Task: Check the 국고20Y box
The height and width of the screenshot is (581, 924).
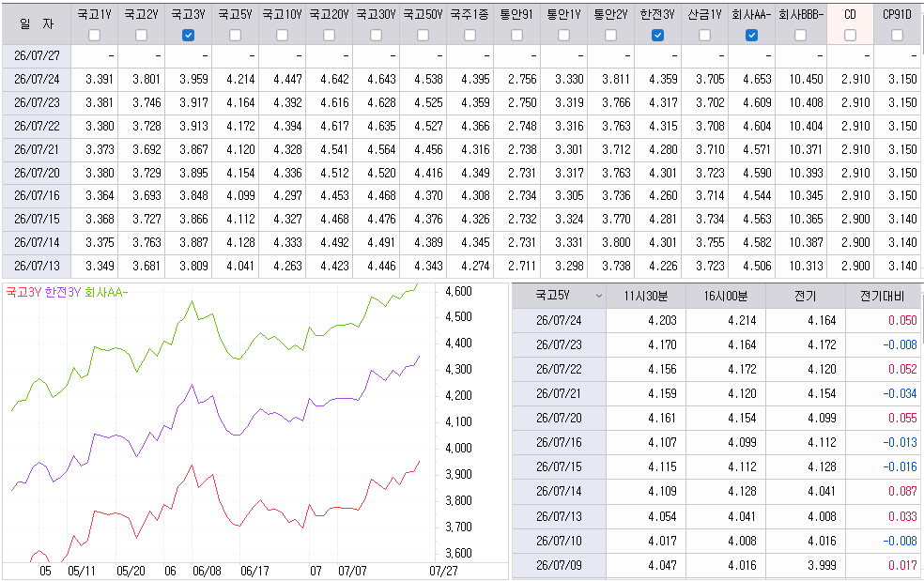Action: click(329, 36)
